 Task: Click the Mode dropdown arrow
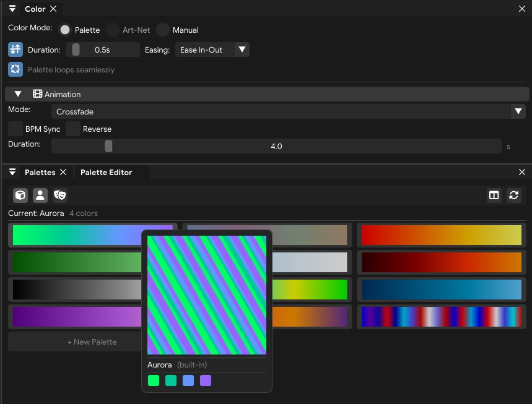[x=518, y=111]
